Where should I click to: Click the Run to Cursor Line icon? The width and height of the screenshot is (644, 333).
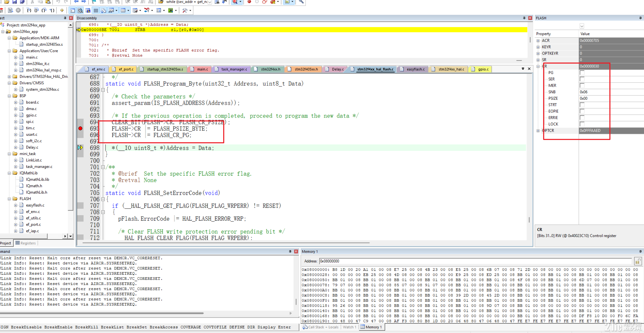pyautogui.click(x=52, y=10)
